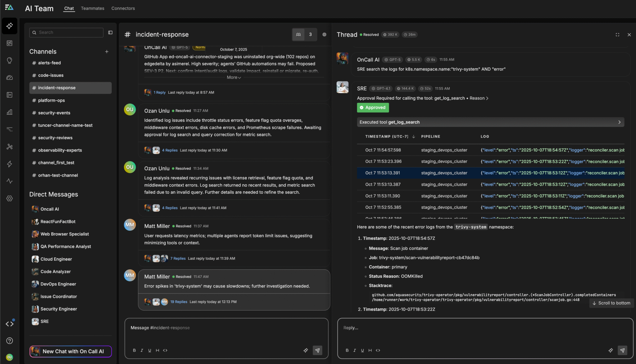This screenshot has width=636, height=364.
Task: Open help question mark icon in sidebar
Action: tap(10, 341)
